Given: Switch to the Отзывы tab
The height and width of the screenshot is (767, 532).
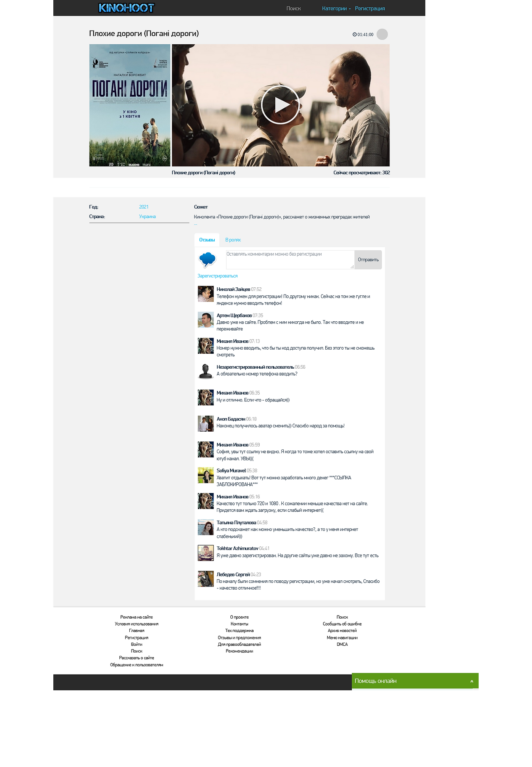Looking at the screenshot, I should [207, 240].
